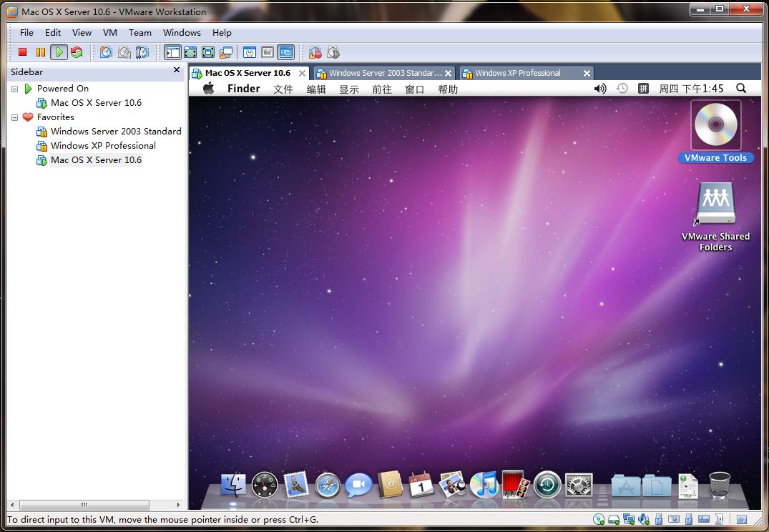Open the Windows menu in VMware
The height and width of the screenshot is (532, 769).
coord(182,33)
